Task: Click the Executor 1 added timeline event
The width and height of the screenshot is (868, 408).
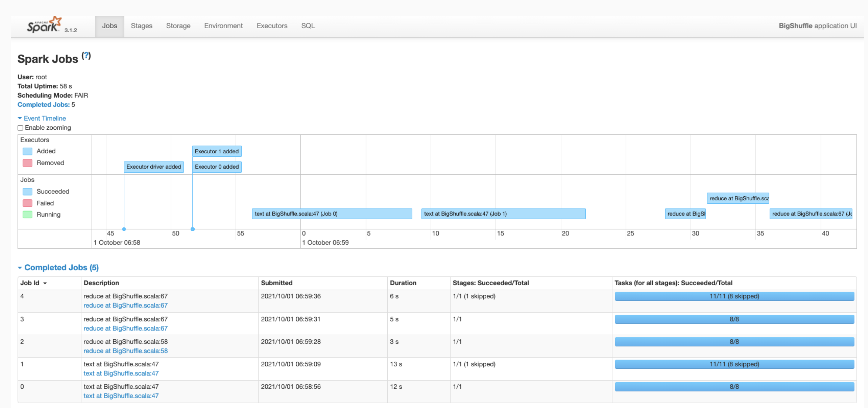Action: pos(217,151)
